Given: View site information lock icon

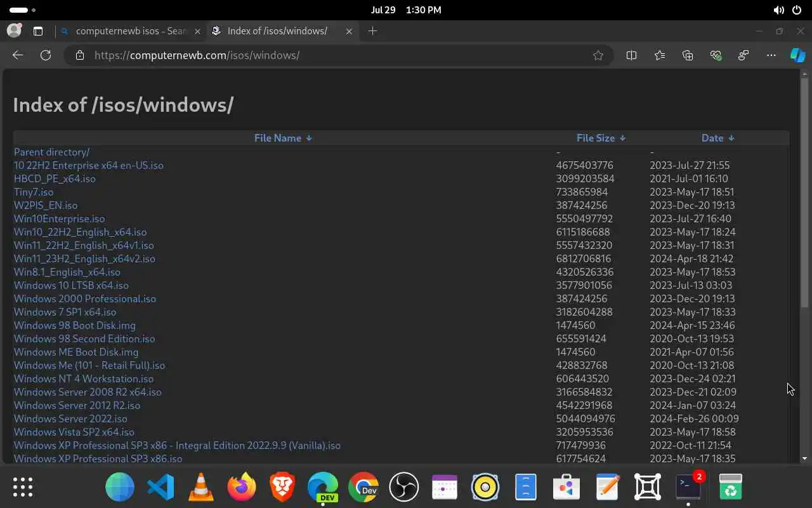Looking at the screenshot, I should click(x=79, y=55).
